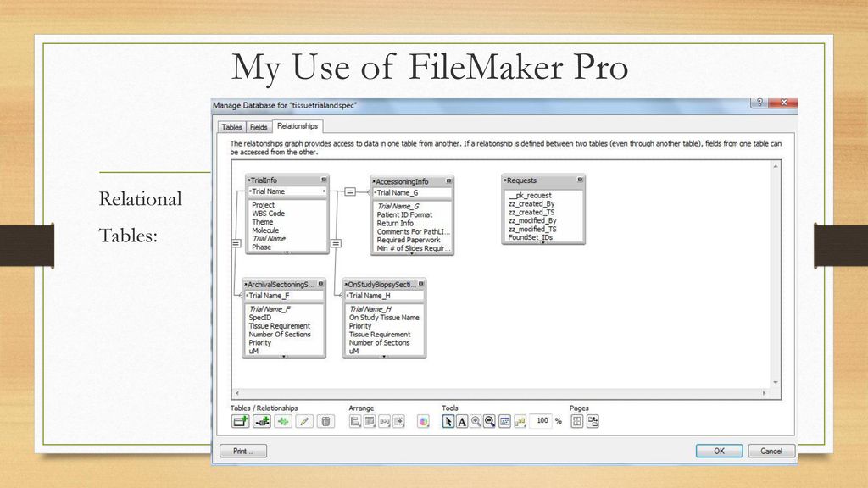Click the WBS Code field in TrialInfo
868x488 pixels.
[x=269, y=213]
